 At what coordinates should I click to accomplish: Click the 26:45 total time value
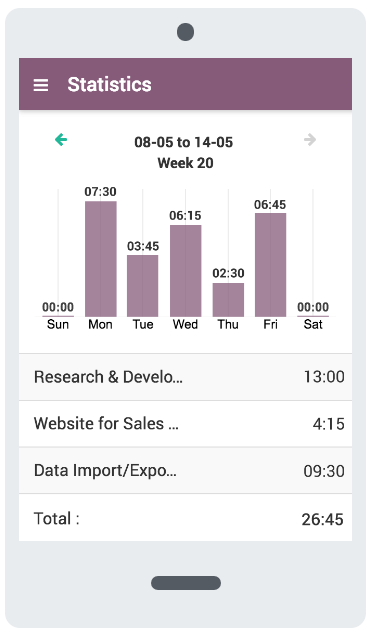click(322, 519)
